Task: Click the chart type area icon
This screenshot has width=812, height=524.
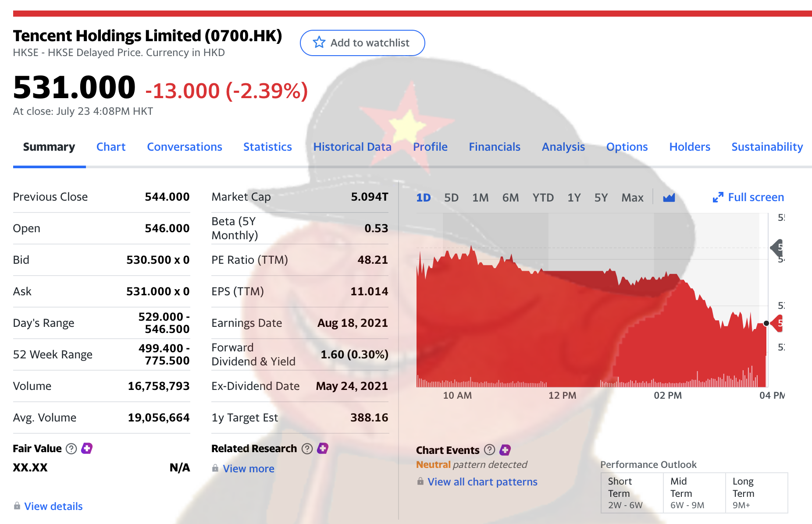Action: [669, 198]
